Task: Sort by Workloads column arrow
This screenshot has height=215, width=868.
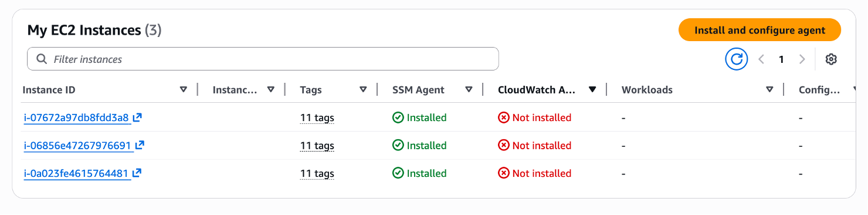Action: tap(769, 90)
